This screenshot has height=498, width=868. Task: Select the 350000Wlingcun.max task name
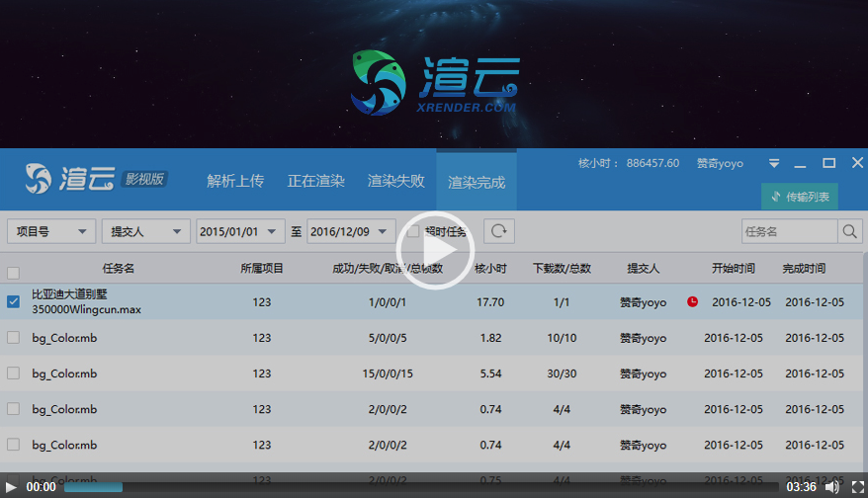click(x=86, y=309)
